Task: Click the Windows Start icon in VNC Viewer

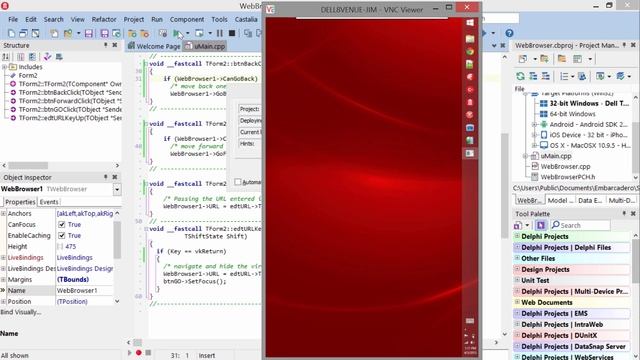Action: pos(470,23)
